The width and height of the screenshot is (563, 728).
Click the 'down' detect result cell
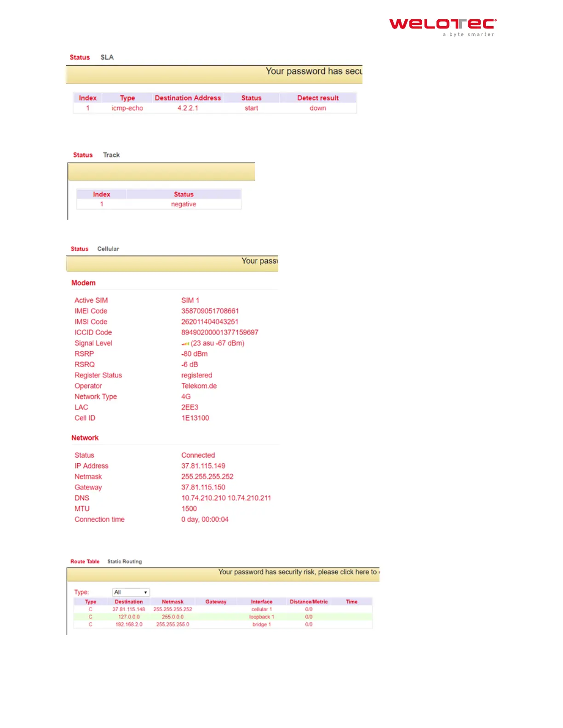[x=318, y=108]
